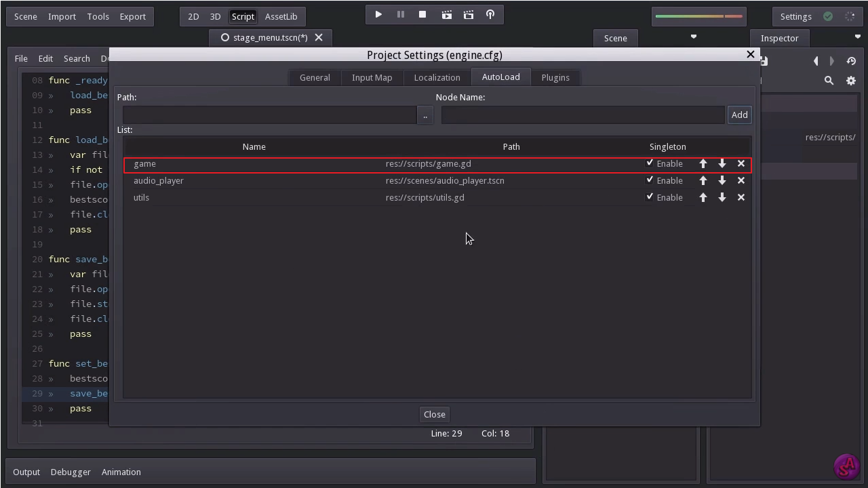
Task: Click the utils name cell
Action: (x=141, y=197)
